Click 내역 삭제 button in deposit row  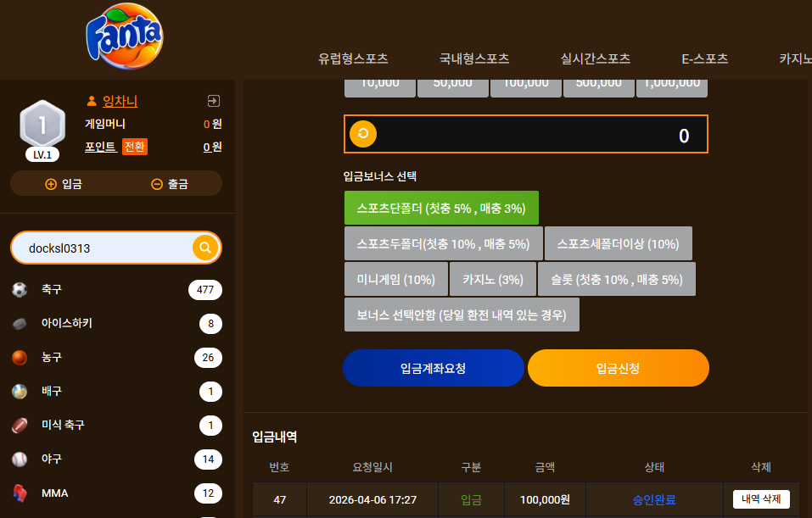[761, 499]
